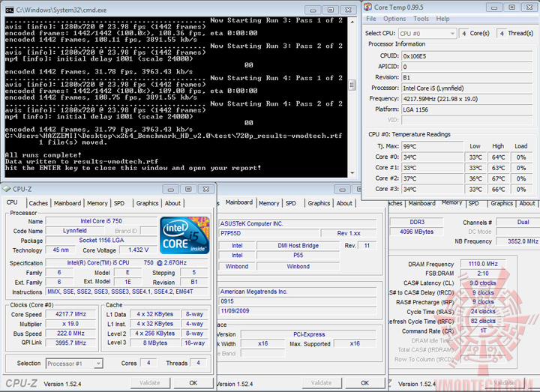Viewport: 540px width, 392px height.
Task: Switch to Mainboard tab in first CPU-Z window
Action: coord(67,203)
